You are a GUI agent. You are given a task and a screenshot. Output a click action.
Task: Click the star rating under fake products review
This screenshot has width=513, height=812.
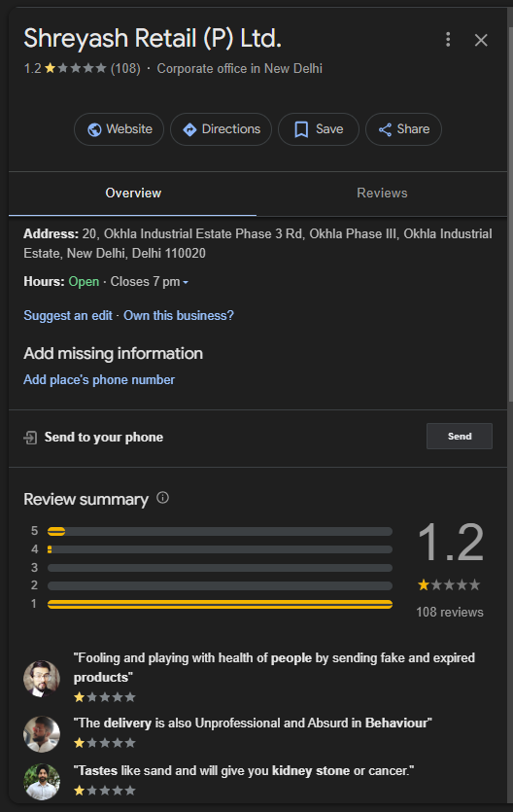105,697
